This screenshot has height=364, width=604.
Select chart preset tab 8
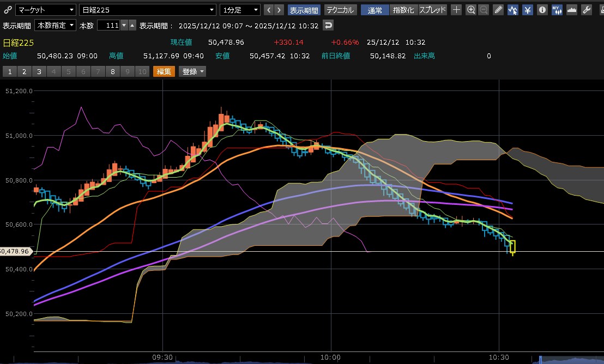(112, 71)
